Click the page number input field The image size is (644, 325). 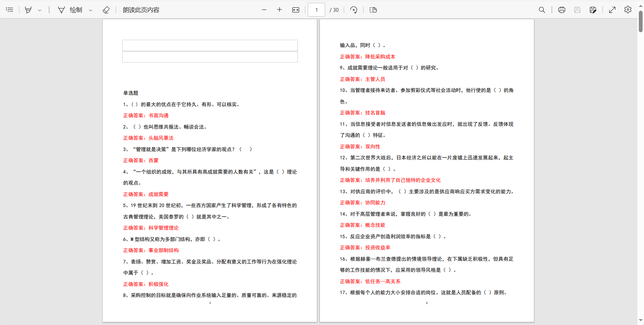click(x=316, y=10)
